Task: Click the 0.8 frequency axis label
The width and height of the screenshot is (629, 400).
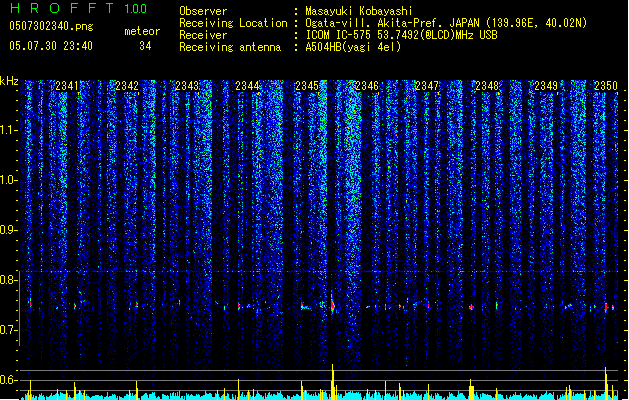Action: (9, 280)
